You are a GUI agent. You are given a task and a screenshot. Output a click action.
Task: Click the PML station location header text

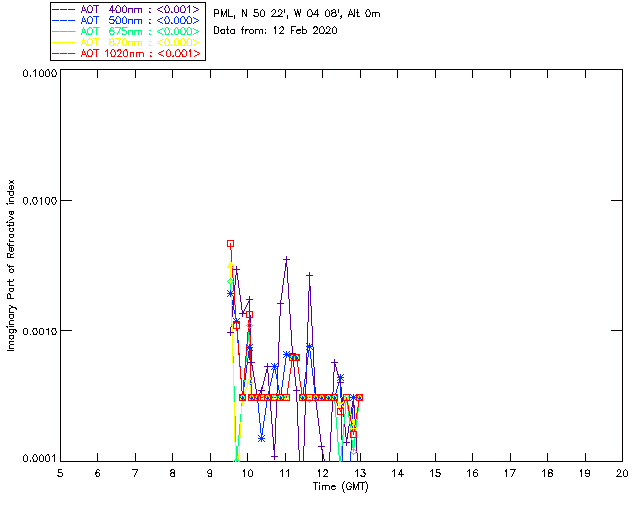pos(297,14)
